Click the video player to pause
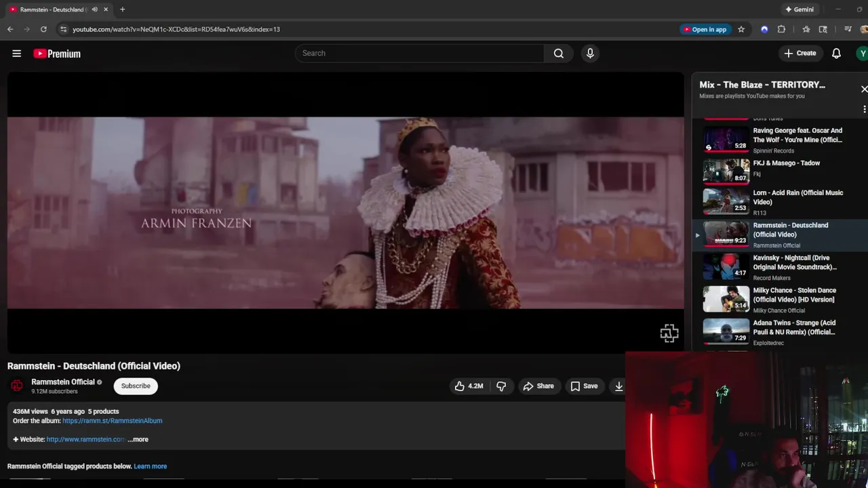Image resolution: width=868 pixels, height=488 pixels. (x=346, y=213)
